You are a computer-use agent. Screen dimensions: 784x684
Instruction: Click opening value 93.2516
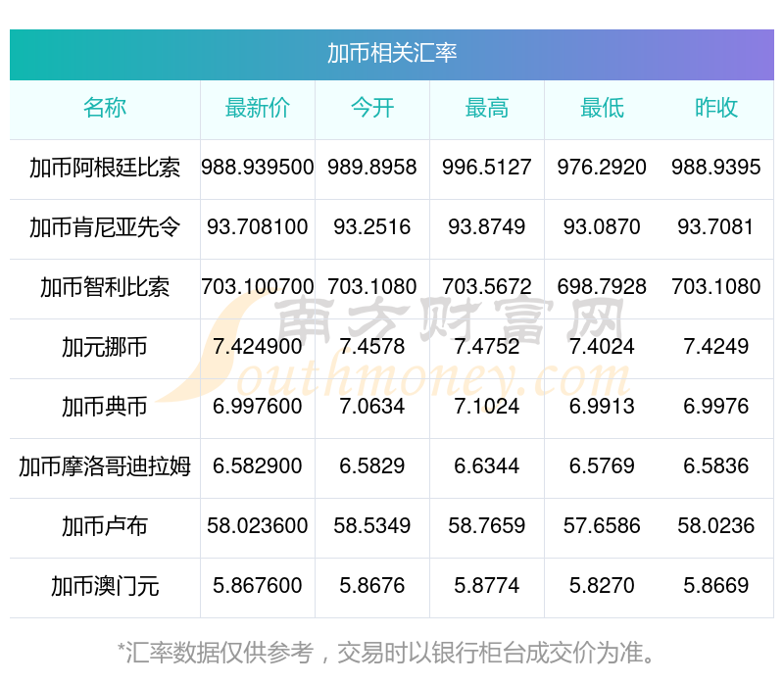[372, 227]
